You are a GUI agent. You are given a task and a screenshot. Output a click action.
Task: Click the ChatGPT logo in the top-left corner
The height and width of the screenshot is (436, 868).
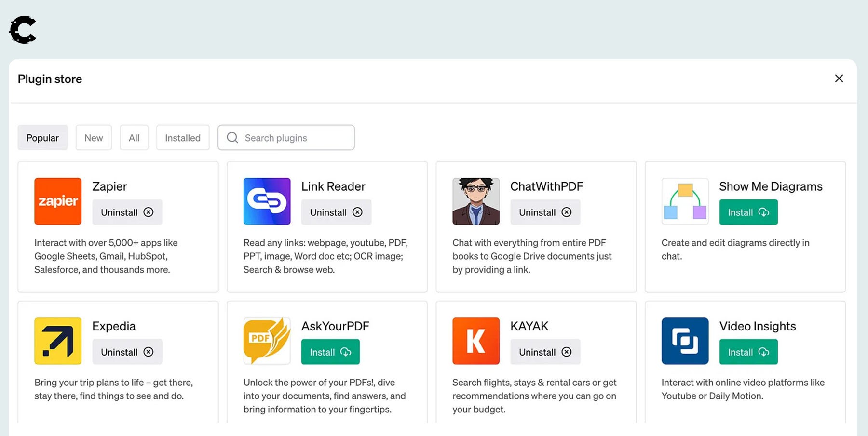tap(22, 30)
